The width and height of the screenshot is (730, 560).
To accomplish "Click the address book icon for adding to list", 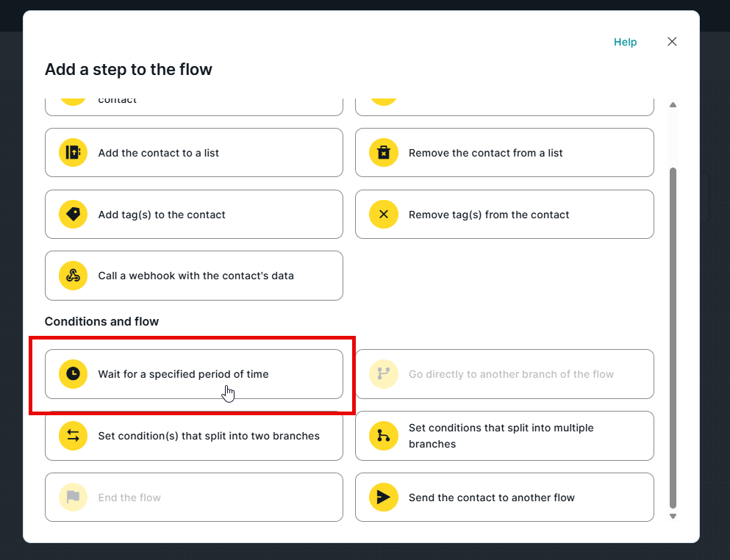I will click(73, 153).
